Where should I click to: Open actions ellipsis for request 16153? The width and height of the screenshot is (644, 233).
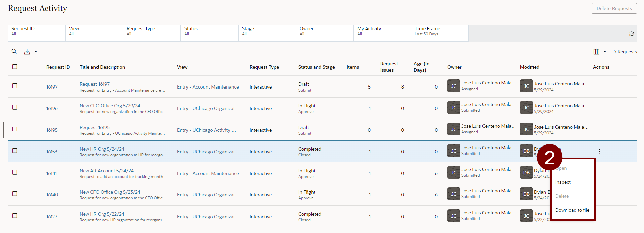click(599, 151)
